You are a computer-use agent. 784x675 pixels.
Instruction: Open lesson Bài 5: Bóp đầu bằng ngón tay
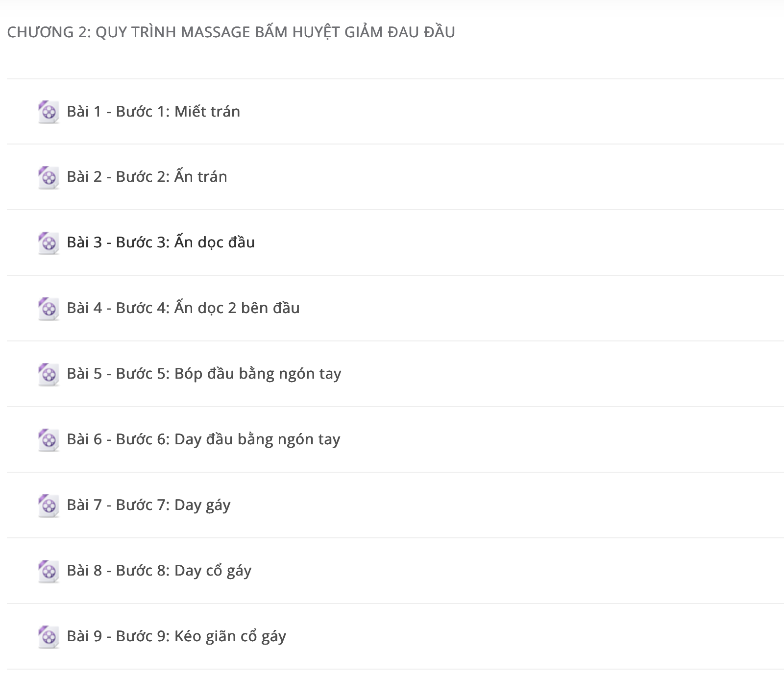(204, 374)
